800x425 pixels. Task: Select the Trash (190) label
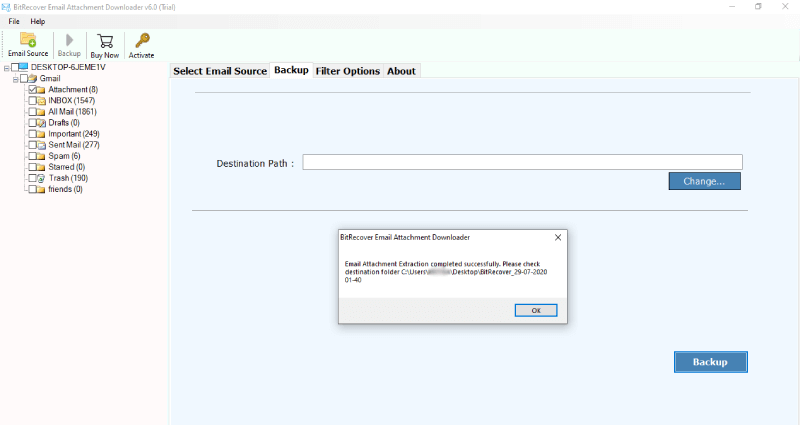[68, 178]
